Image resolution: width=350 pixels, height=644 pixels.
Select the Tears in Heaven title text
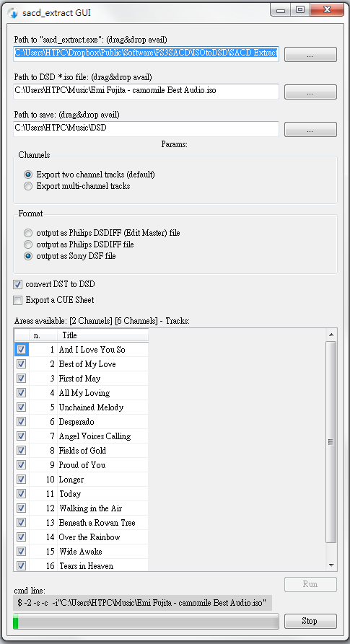coord(87,566)
